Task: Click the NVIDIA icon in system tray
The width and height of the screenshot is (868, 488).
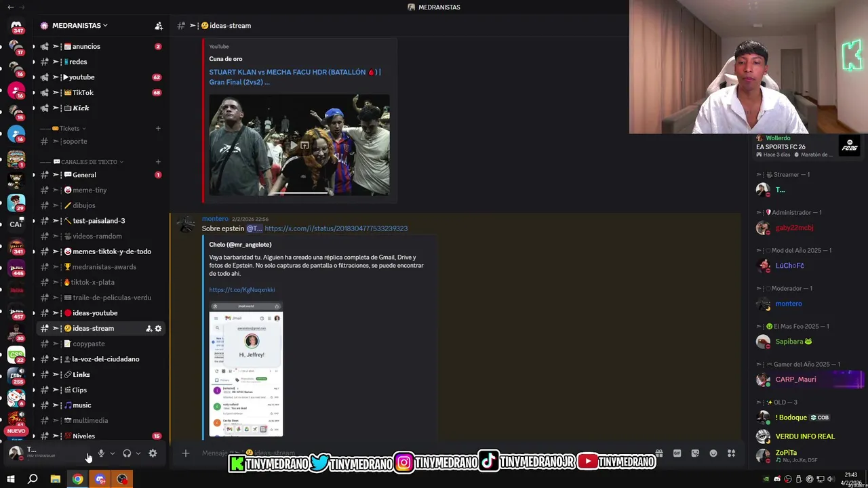Action: pyautogui.click(x=766, y=479)
